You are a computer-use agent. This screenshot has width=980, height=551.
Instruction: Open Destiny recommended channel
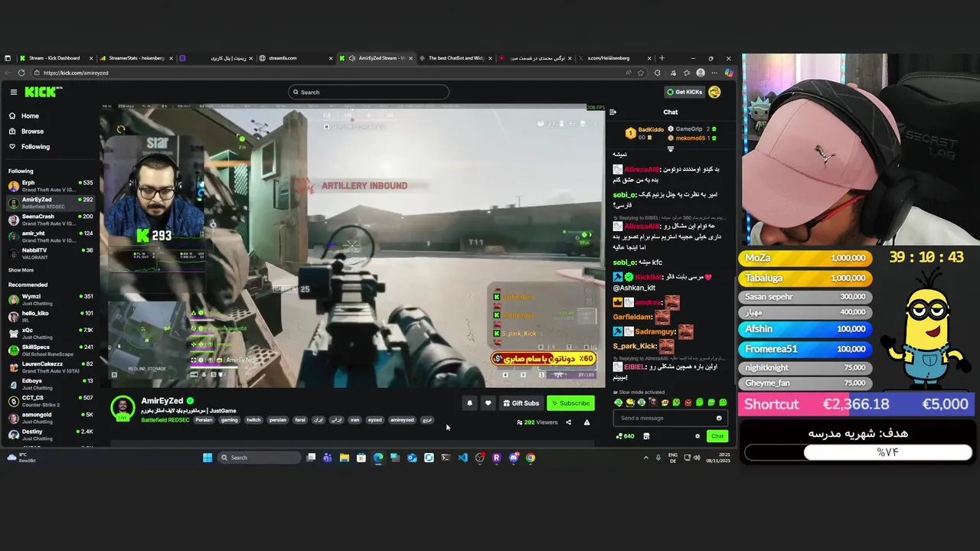(x=50, y=434)
